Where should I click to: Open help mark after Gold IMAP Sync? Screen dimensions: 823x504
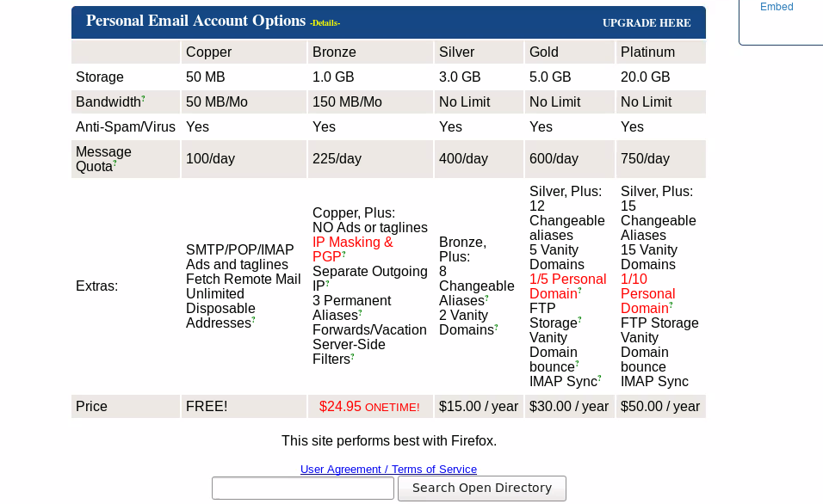pos(599,378)
